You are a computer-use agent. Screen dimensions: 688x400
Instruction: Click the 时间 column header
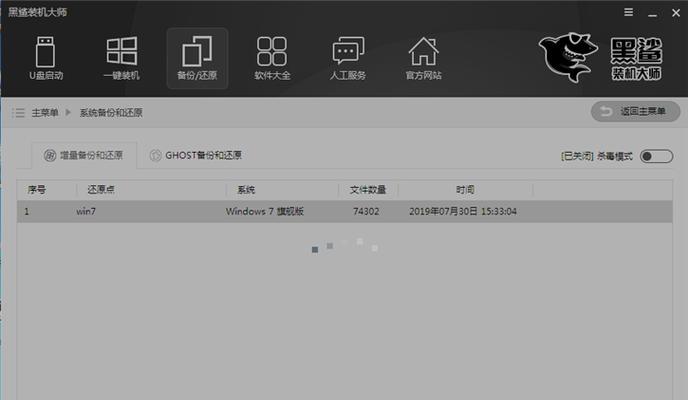pos(465,189)
